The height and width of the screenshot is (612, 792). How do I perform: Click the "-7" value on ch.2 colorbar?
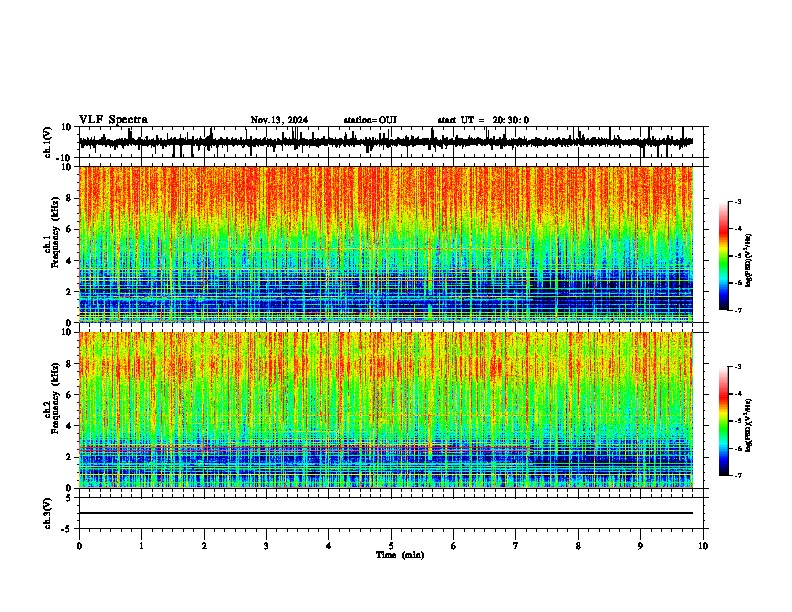coord(738,476)
